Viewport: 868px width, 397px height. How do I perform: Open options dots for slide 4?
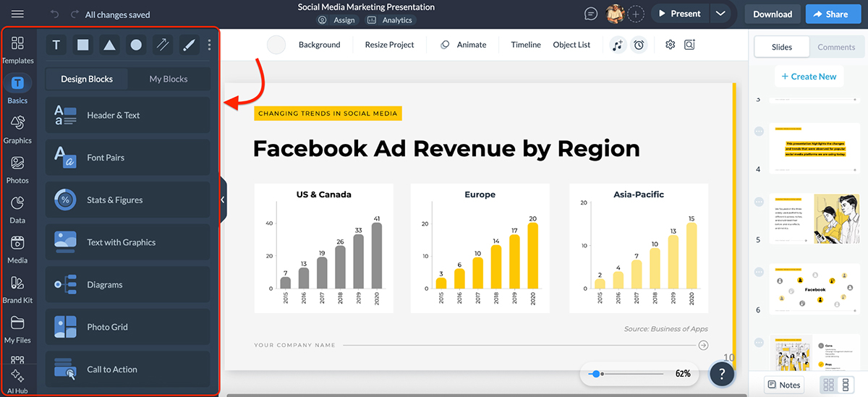(x=759, y=131)
